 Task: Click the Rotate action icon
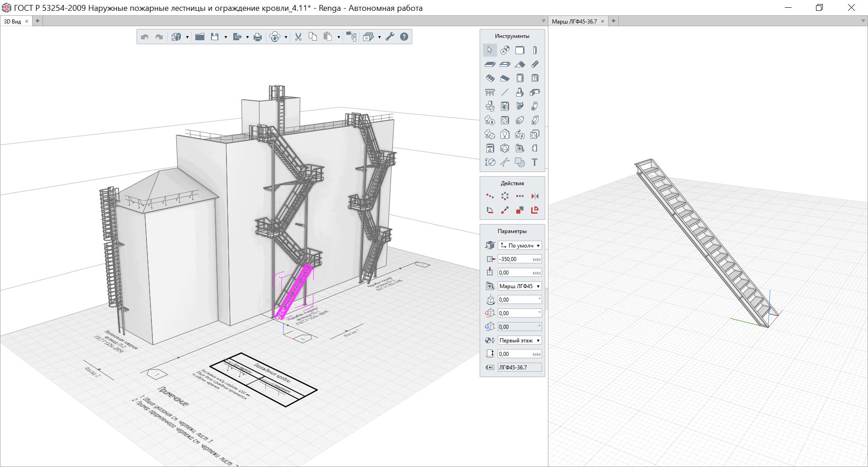click(490, 210)
